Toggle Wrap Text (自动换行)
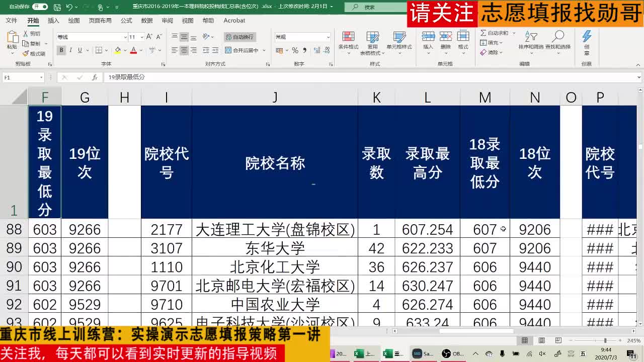This screenshot has height=362, width=644. [240, 37]
